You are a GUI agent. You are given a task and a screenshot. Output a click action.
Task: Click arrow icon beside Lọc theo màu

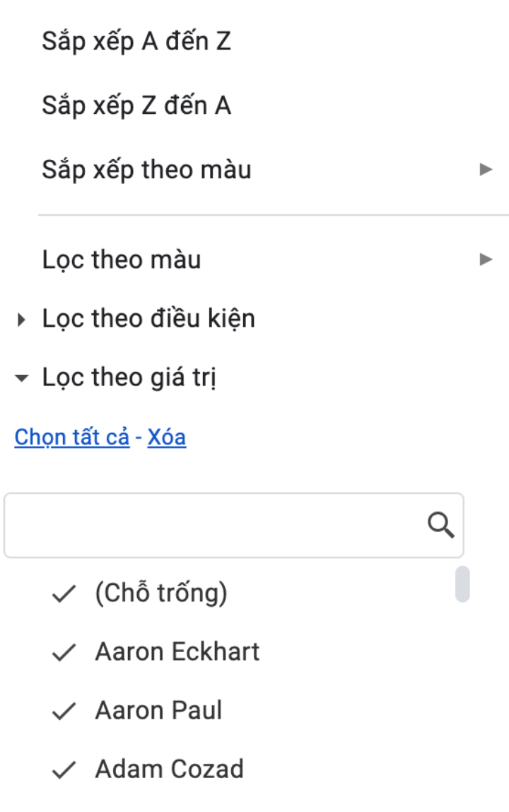click(485, 260)
